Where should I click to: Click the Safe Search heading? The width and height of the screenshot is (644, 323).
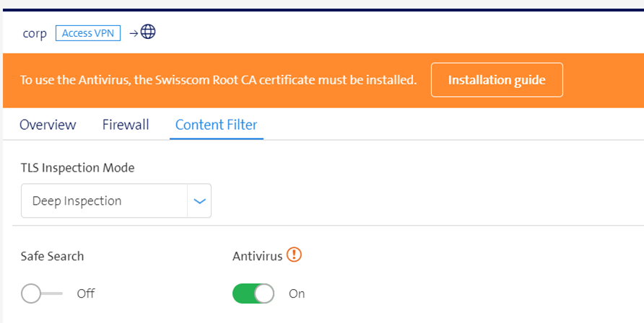pyautogui.click(x=52, y=256)
